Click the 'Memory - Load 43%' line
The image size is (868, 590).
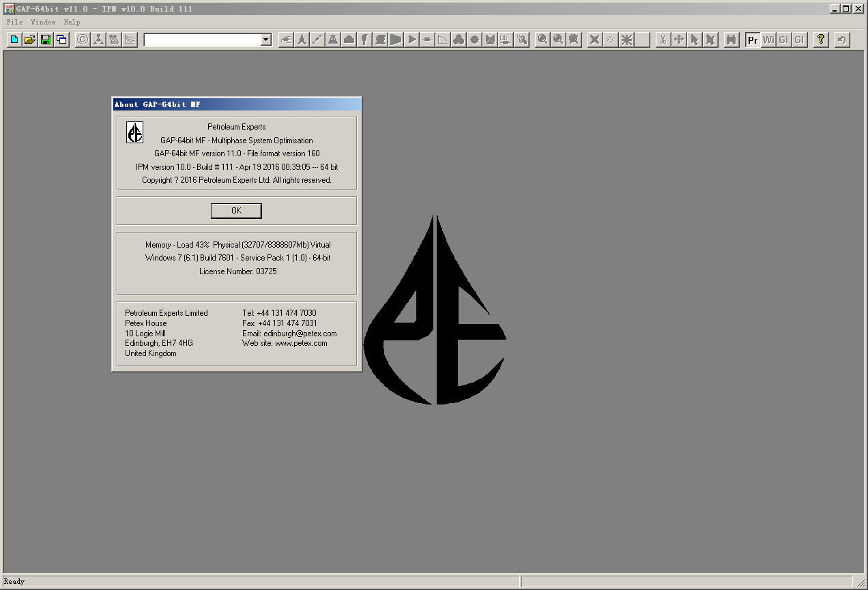(237, 245)
